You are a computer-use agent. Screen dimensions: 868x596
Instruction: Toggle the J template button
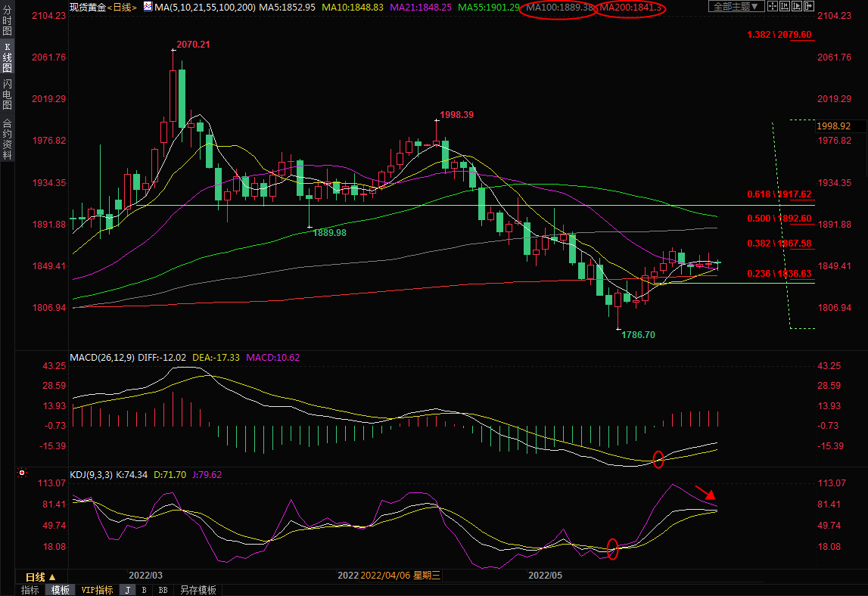127,590
